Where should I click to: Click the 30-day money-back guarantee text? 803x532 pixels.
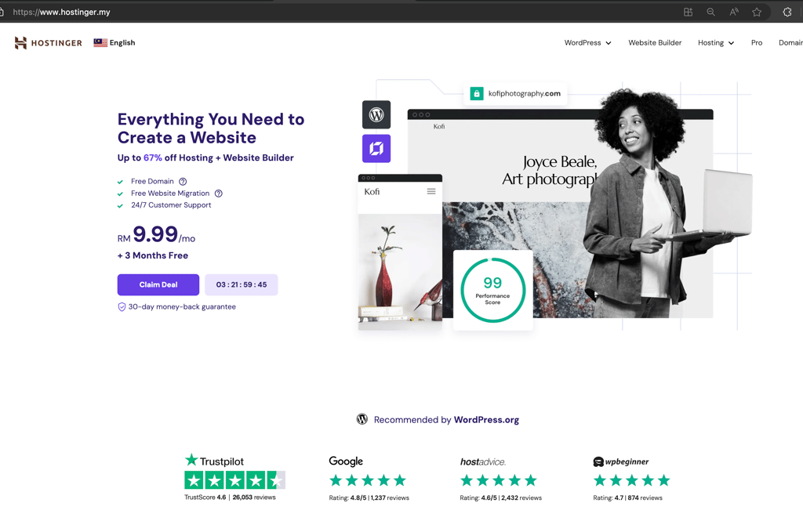[x=182, y=307]
